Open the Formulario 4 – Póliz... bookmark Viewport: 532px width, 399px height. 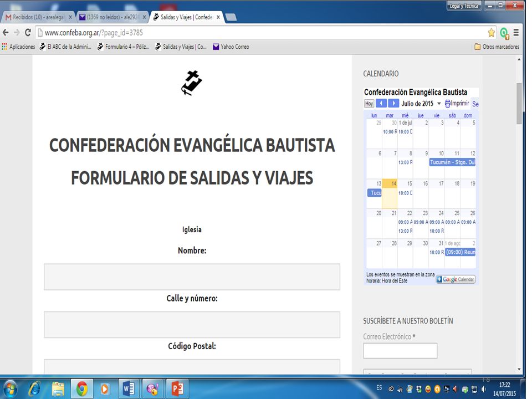click(123, 47)
